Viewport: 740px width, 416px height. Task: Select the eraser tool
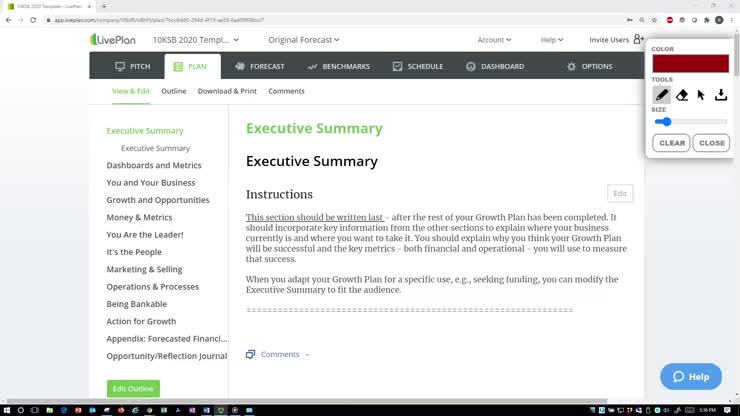[x=682, y=95]
